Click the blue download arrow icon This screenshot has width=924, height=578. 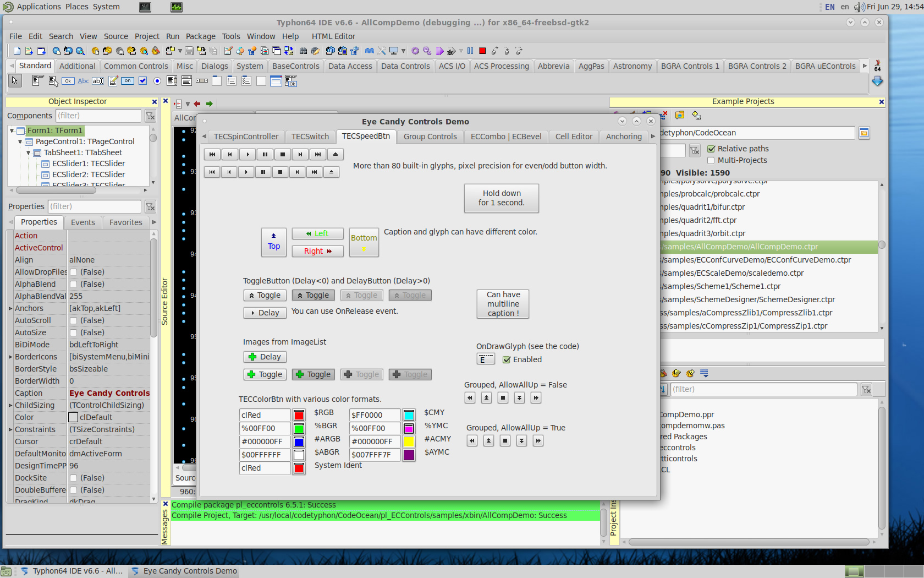pyautogui.click(x=877, y=81)
